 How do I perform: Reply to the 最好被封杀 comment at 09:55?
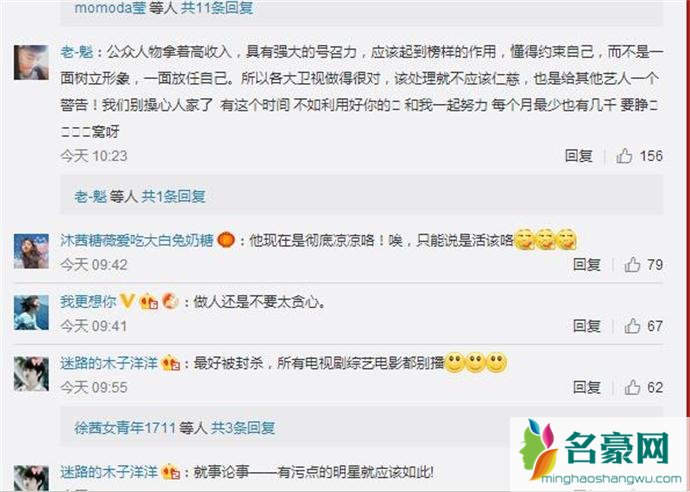click(587, 387)
